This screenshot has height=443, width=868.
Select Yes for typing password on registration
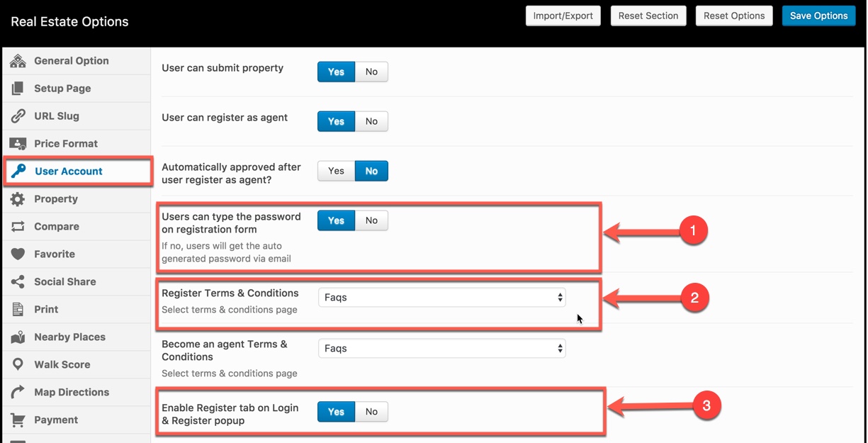point(336,220)
